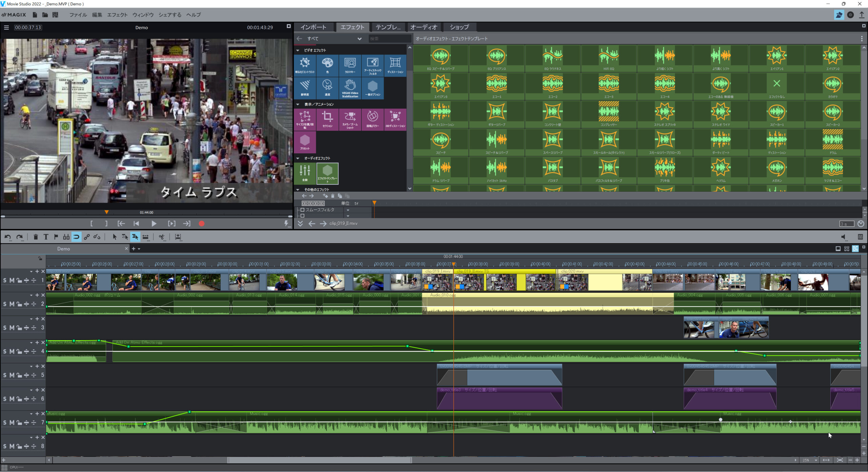Mute track 5 with the M button
This screenshot has height=472, width=868.
(x=12, y=375)
